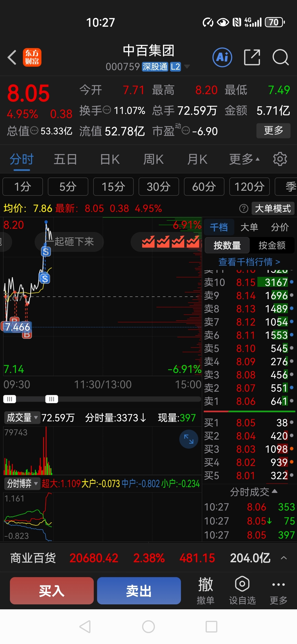The height and width of the screenshot is (644, 297).
Task: Switch to 日K chart tab
Action: point(110,159)
